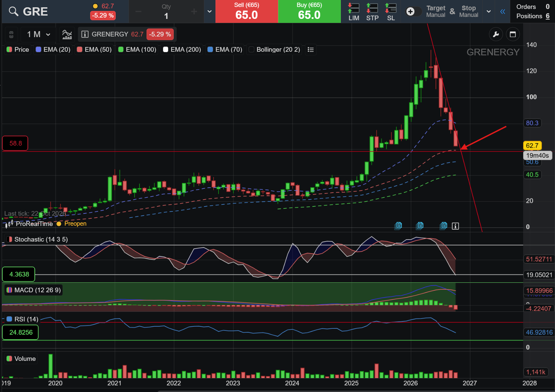Switch on the Target & Stop toggle
555x392 pixels.
point(414,12)
